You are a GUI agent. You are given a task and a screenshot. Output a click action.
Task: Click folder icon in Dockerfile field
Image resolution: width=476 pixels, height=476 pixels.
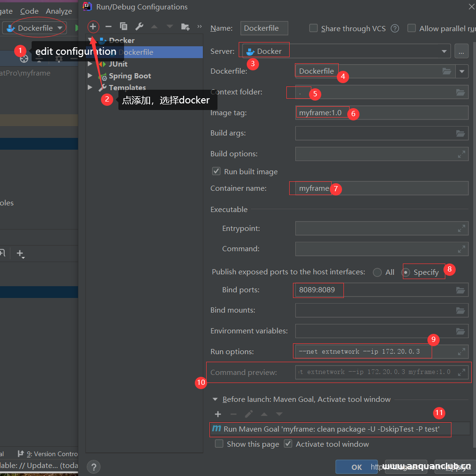(x=446, y=71)
